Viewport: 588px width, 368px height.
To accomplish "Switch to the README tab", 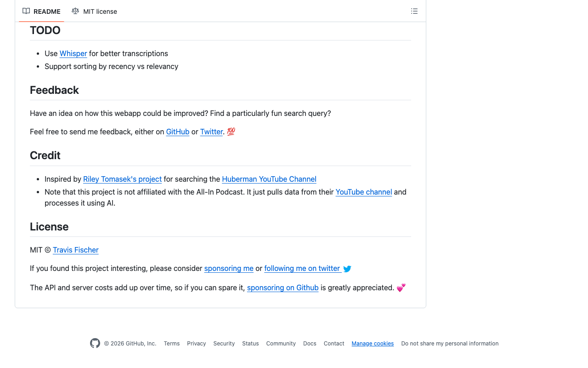I will [41, 11].
